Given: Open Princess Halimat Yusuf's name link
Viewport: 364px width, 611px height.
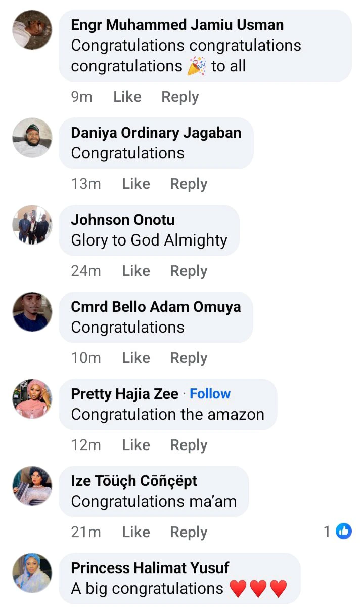Looking at the screenshot, I should pyautogui.click(x=150, y=568).
